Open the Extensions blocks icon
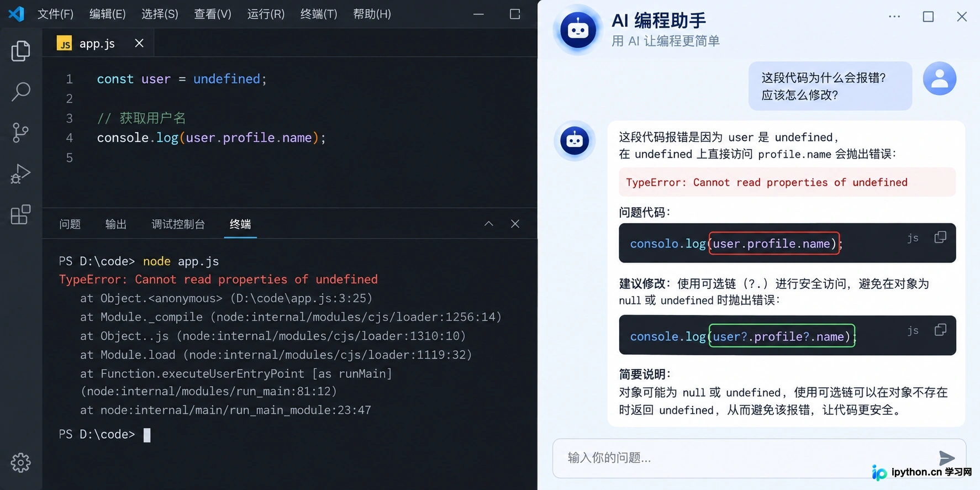 tap(20, 214)
